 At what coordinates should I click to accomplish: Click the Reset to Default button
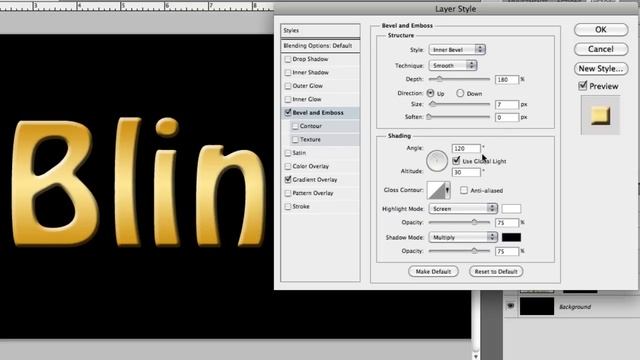tap(496, 271)
